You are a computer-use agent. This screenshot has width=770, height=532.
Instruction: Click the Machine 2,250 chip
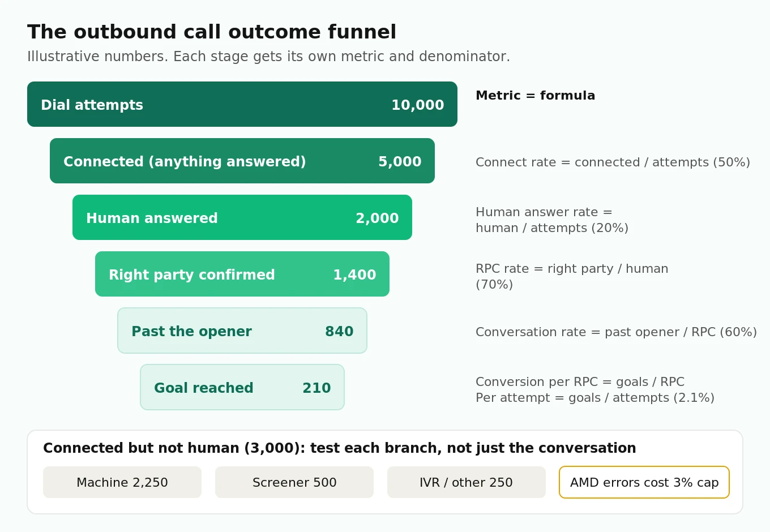tap(122, 482)
